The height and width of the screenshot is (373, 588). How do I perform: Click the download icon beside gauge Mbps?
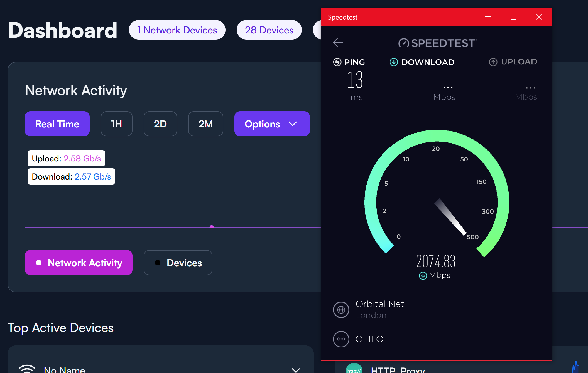click(423, 276)
